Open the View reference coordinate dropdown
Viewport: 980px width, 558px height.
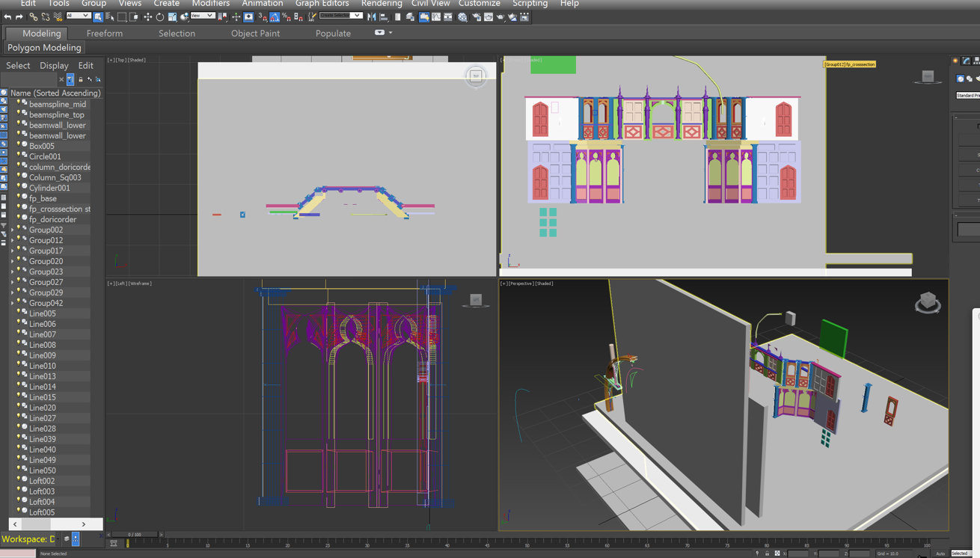(x=202, y=16)
